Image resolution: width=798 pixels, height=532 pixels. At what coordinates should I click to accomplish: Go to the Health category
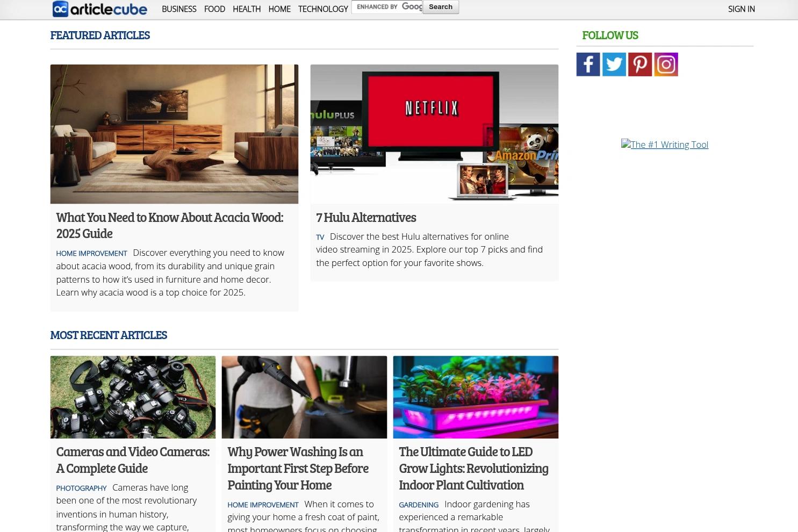click(x=246, y=9)
